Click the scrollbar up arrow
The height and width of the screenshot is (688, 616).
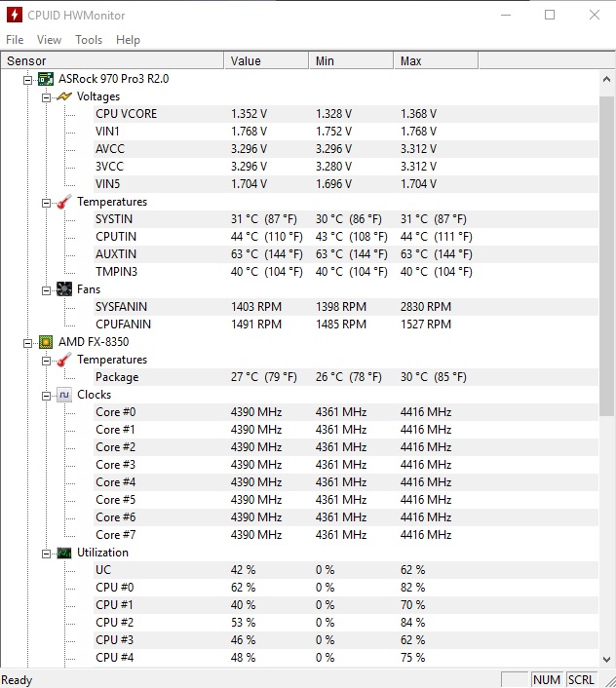pyautogui.click(x=607, y=79)
